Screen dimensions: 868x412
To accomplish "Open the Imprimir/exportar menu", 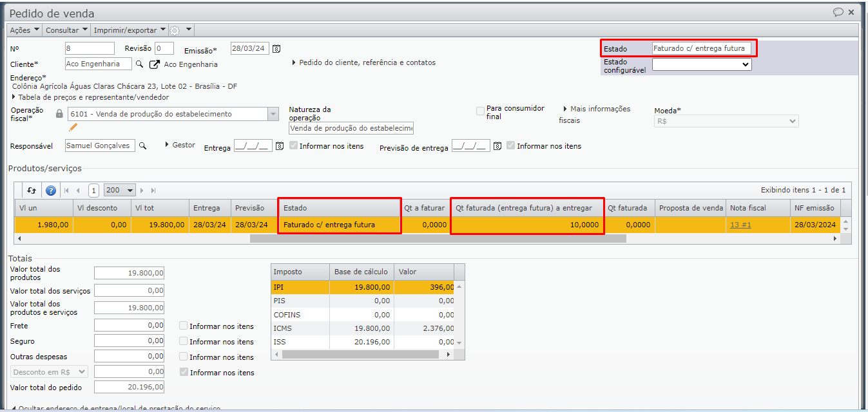I will coord(130,30).
